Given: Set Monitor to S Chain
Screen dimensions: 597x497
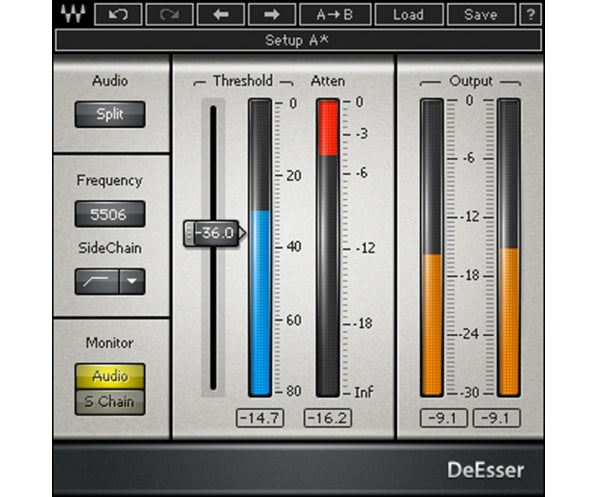Looking at the screenshot, I should 110,402.
